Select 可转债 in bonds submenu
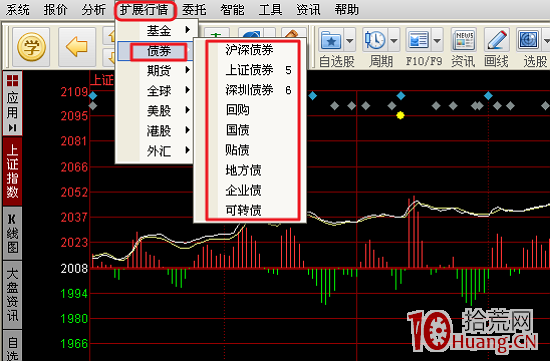This screenshot has width=550, height=361. click(243, 210)
